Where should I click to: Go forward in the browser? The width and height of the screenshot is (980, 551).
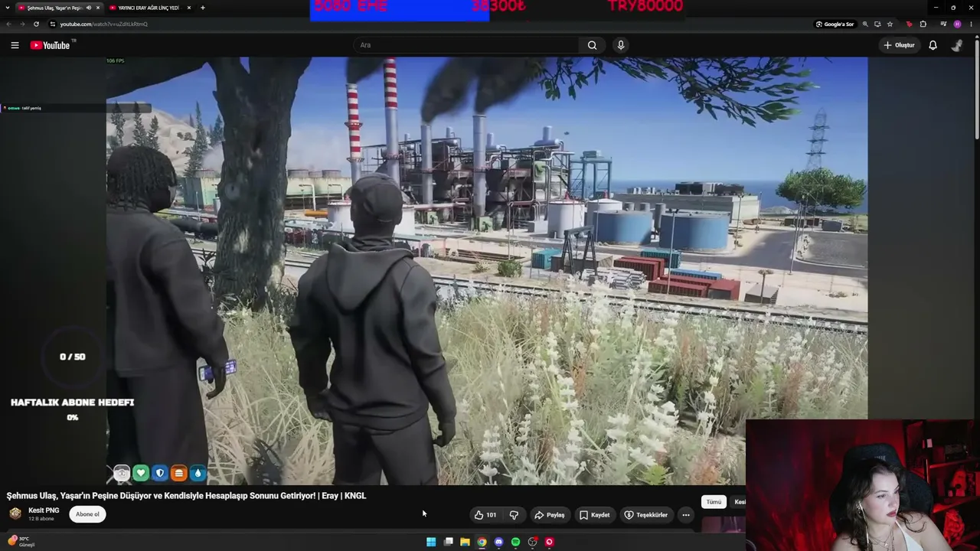coord(22,24)
